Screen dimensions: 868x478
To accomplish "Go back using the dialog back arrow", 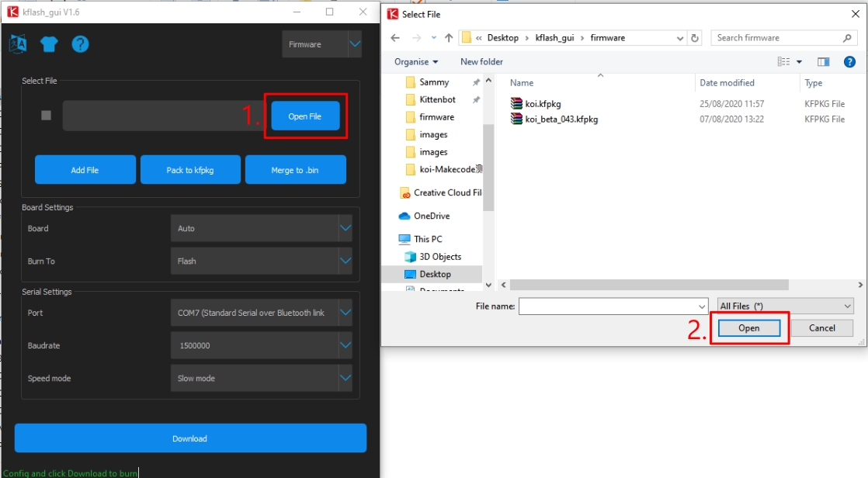I will (395, 37).
